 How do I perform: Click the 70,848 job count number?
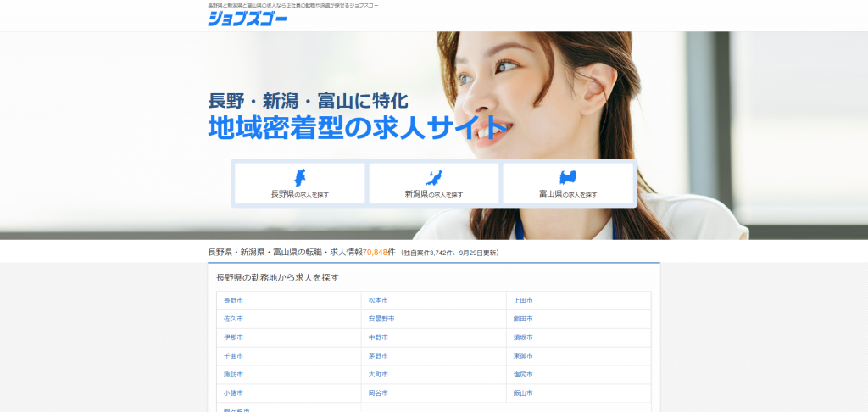(x=375, y=252)
